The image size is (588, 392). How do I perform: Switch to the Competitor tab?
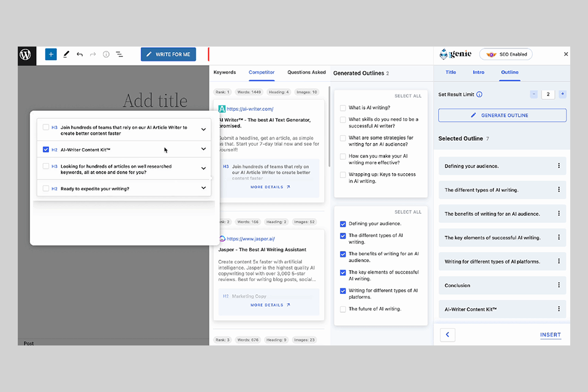pyautogui.click(x=262, y=72)
